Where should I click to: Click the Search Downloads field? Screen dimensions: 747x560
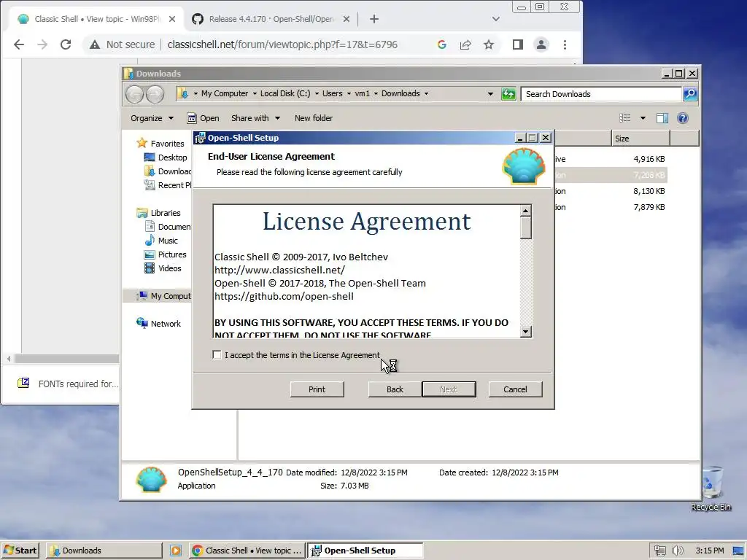601,94
